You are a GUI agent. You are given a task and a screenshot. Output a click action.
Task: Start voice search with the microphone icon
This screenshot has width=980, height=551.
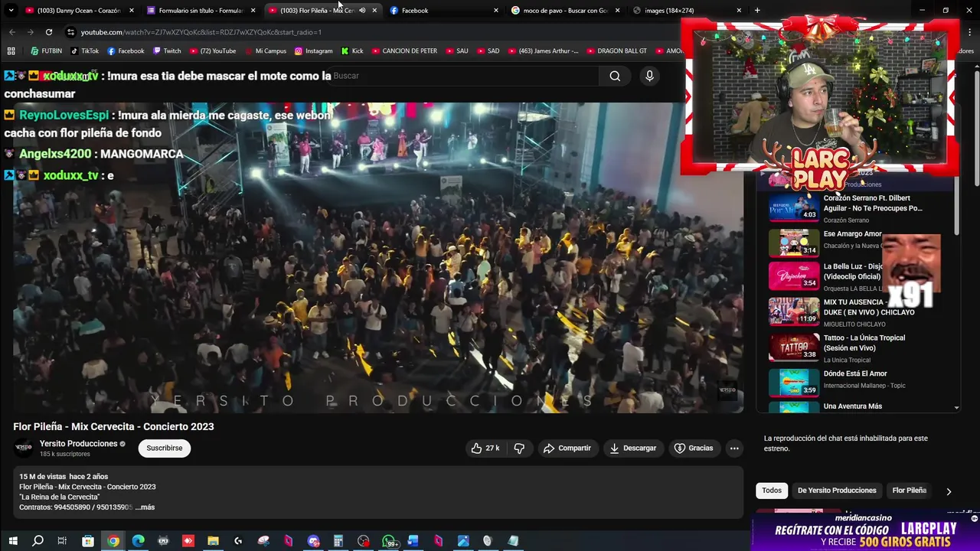click(649, 76)
